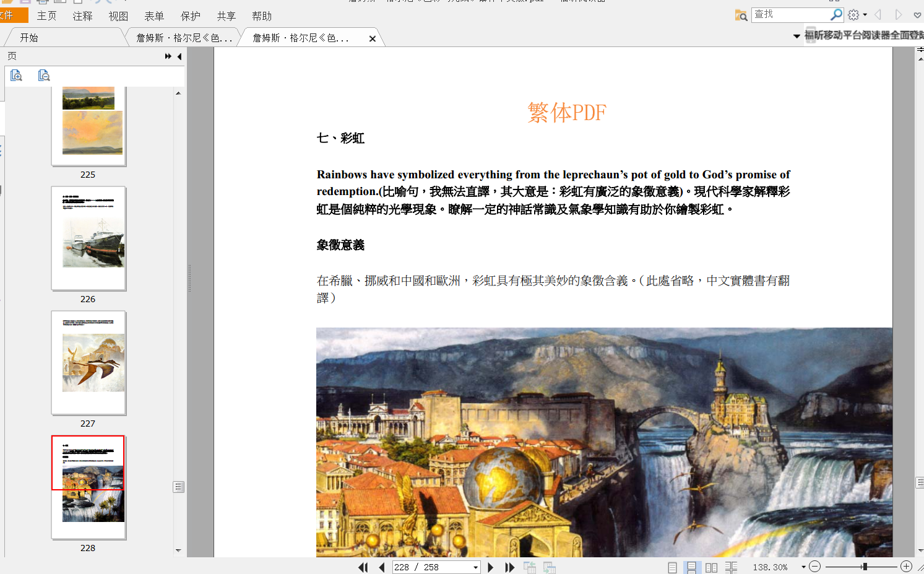This screenshot has width=924, height=574.
Task: Open the 帮助 ribbon tab
Action: click(x=262, y=16)
